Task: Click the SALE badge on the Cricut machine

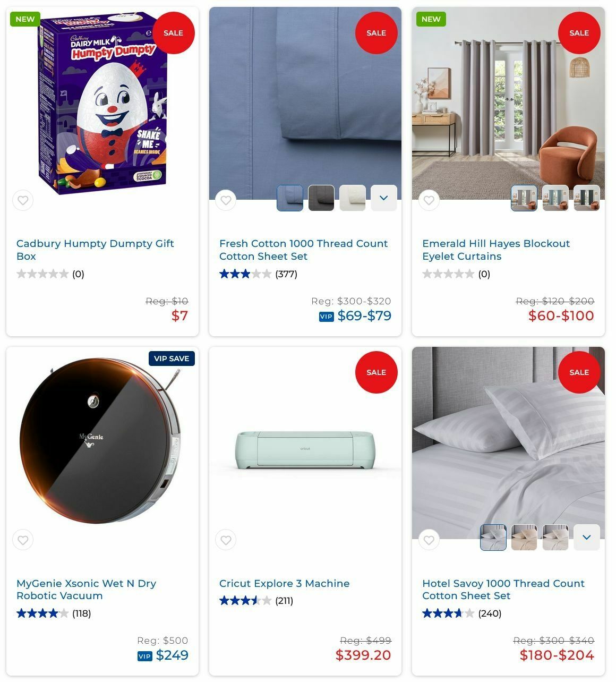Action: click(x=376, y=372)
